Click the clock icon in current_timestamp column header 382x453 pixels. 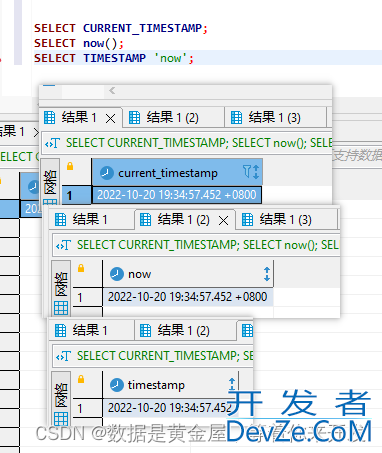tap(107, 173)
